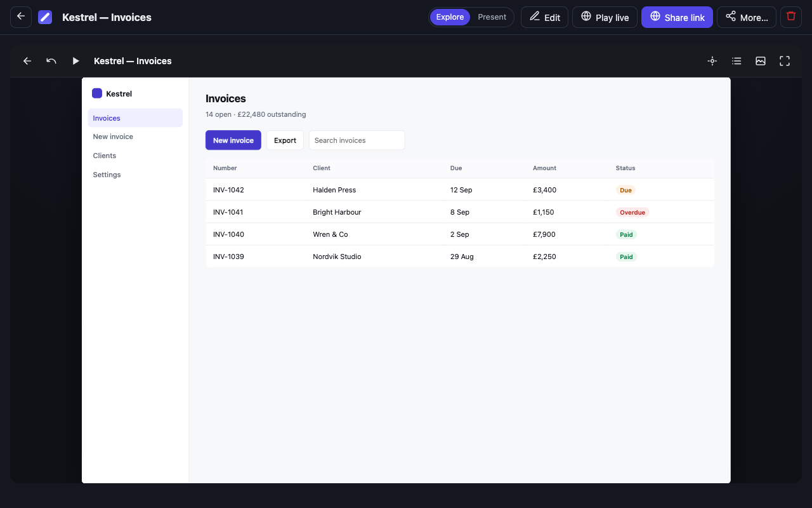Viewport: 812px width, 508px height.
Task: Click the Amount column header
Action: [544, 168]
